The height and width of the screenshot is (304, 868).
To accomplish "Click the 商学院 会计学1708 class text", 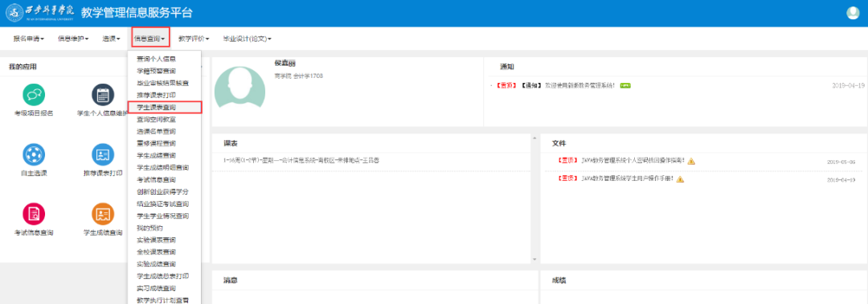I will (x=298, y=76).
